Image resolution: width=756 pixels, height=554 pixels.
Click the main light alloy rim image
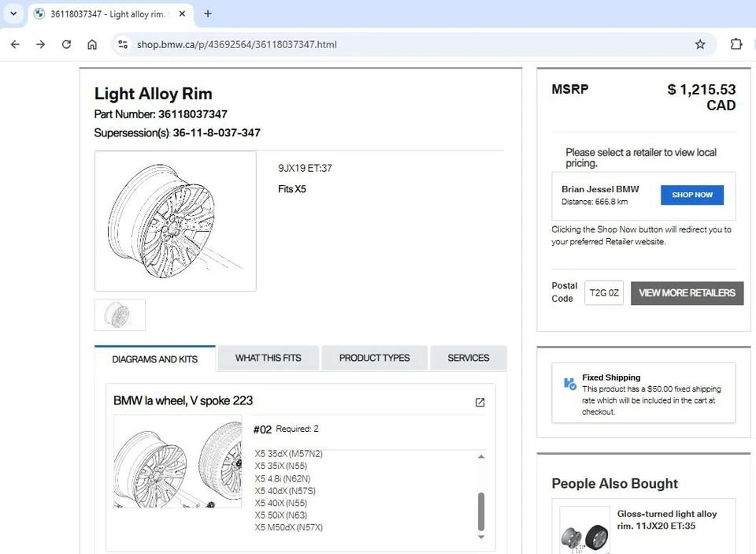click(176, 221)
